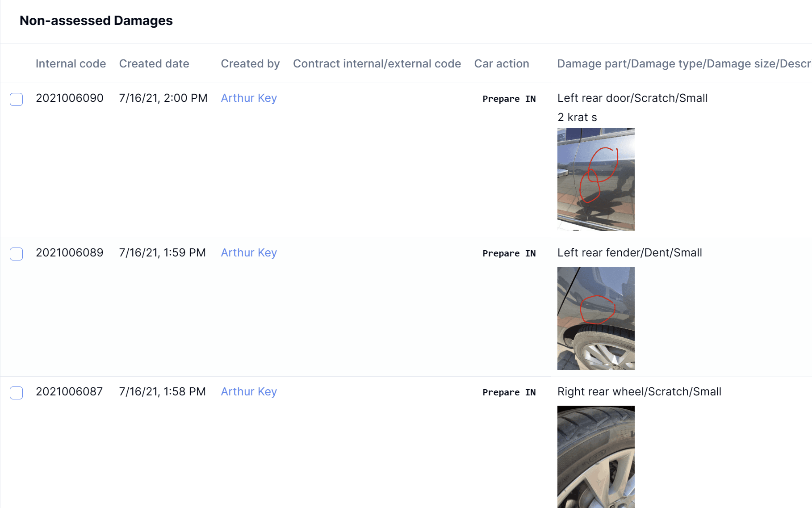
Task: Click Prepare IN badge for 2021006089
Action: (509, 253)
